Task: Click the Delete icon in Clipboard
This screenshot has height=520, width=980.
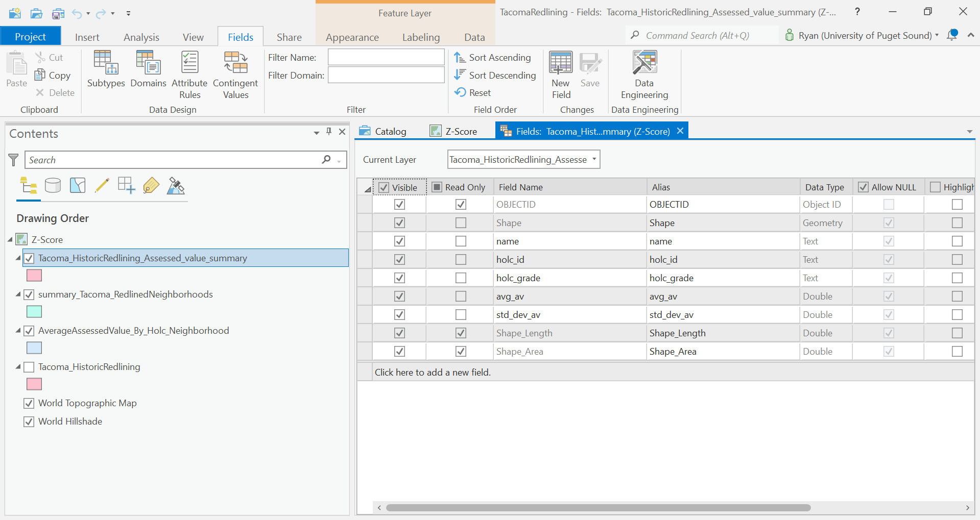Action: coord(40,92)
